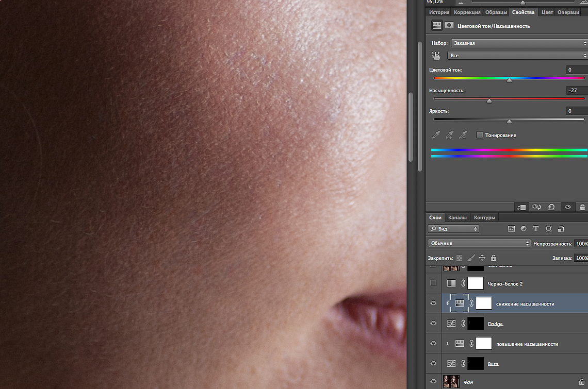Filter layers by pixel layers icon
Image resolution: width=588 pixels, height=389 pixels.
pos(511,229)
